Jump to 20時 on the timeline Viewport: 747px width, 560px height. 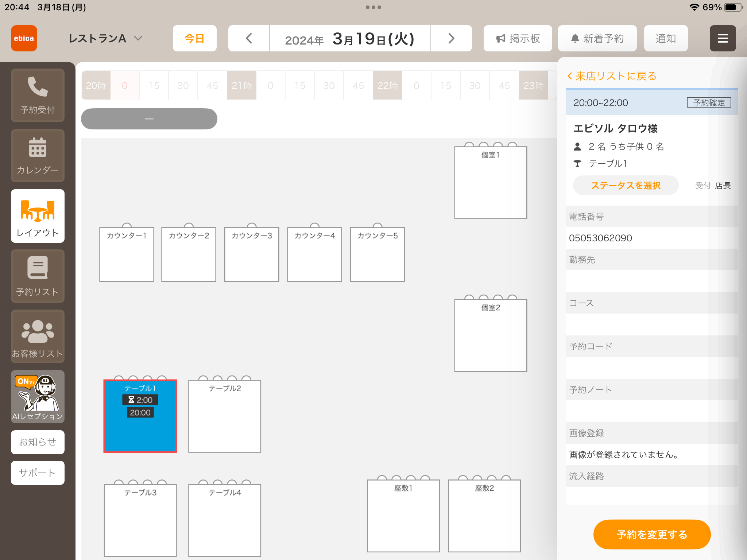point(96,86)
